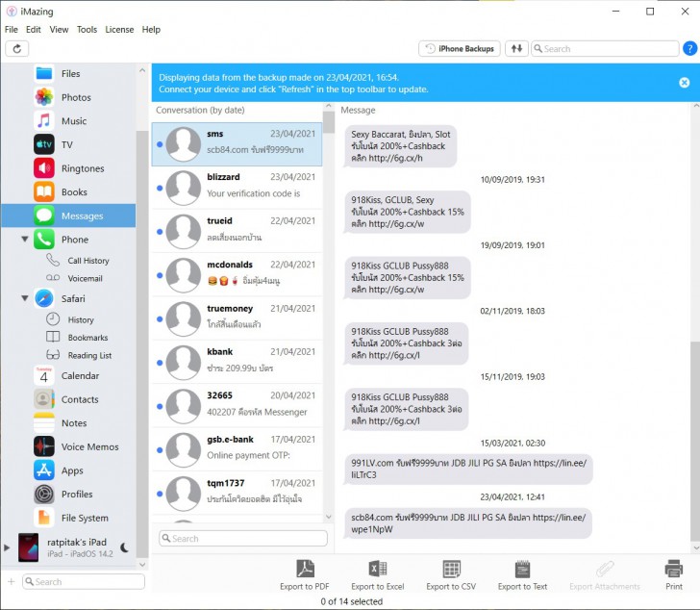The image size is (700, 610).
Task: Select the scb84.com message bubble
Action: tap(468, 523)
